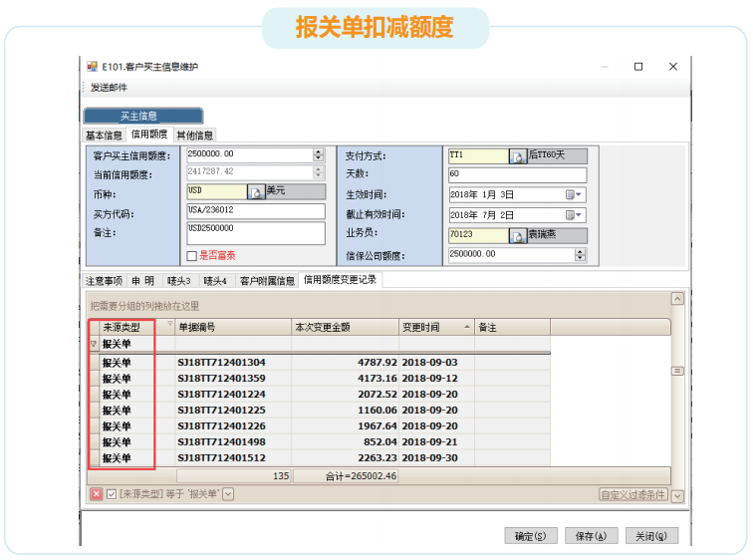The height and width of the screenshot is (560, 753).
Task: Click the 来源类型 column filter icon
Action: [169, 325]
